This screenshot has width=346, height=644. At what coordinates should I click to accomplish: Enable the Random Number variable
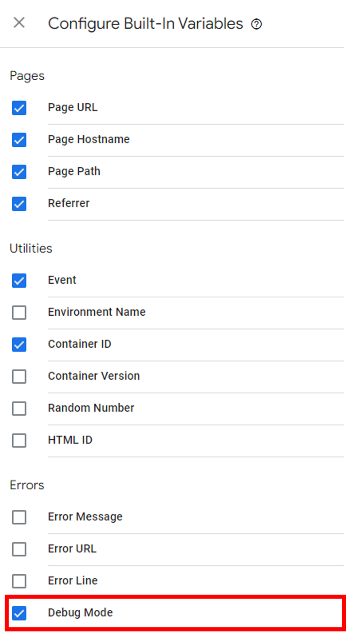pyautogui.click(x=19, y=408)
